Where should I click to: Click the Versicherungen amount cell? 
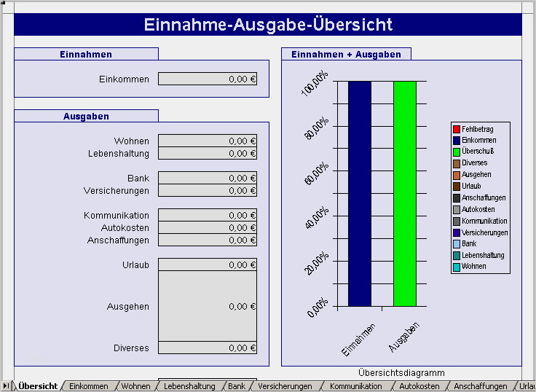208,190
